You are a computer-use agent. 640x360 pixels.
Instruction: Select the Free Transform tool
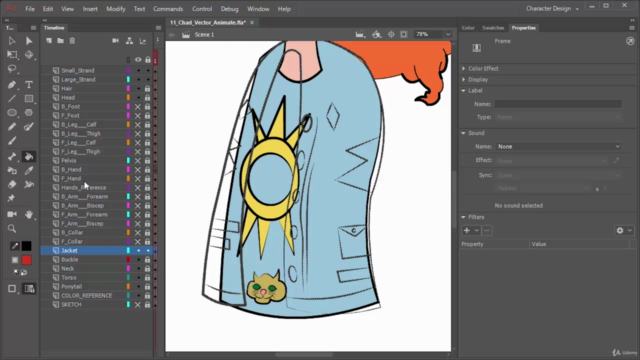[12, 55]
